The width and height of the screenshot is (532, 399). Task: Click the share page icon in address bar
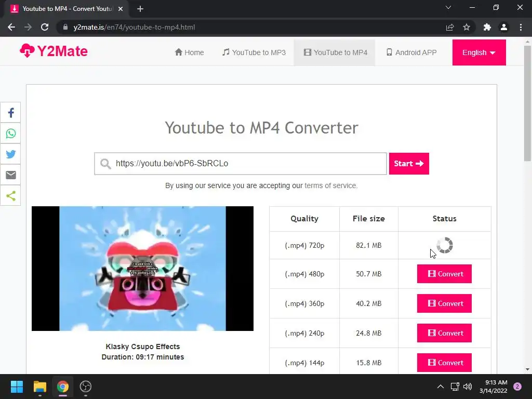[x=450, y=27]
